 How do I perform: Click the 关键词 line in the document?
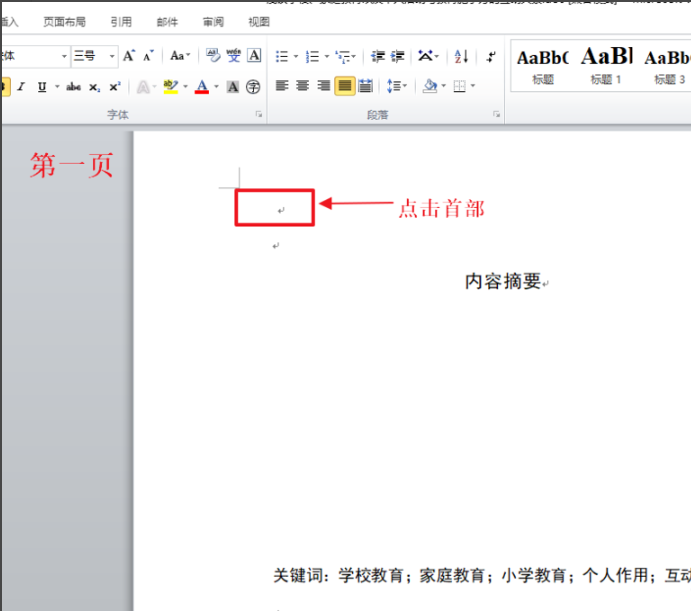pyautogui.click(x=482, y=575)
